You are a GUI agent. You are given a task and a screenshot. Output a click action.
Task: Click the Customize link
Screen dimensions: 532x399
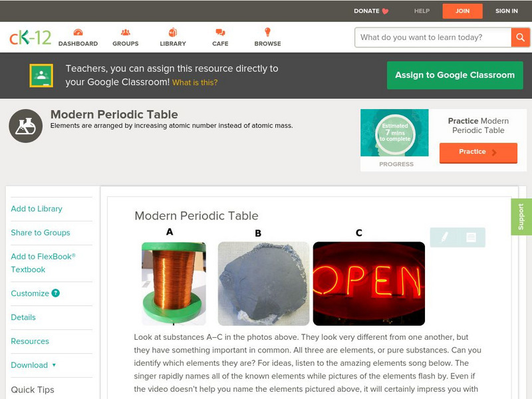30,293
